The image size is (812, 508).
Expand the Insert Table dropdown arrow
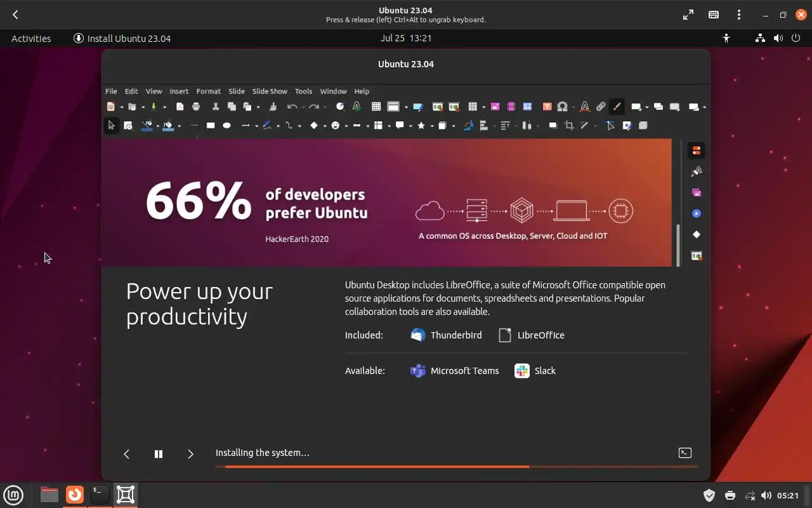(483, 107)
